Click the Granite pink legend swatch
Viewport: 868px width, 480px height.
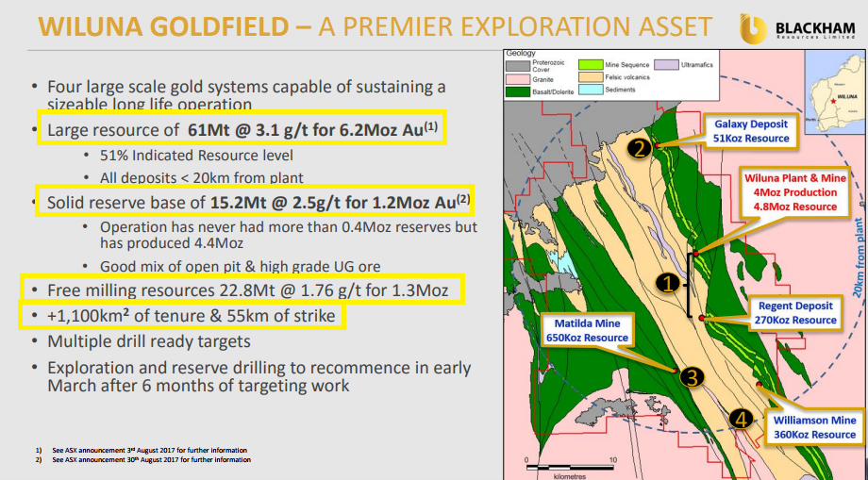(x=517, y=79)
